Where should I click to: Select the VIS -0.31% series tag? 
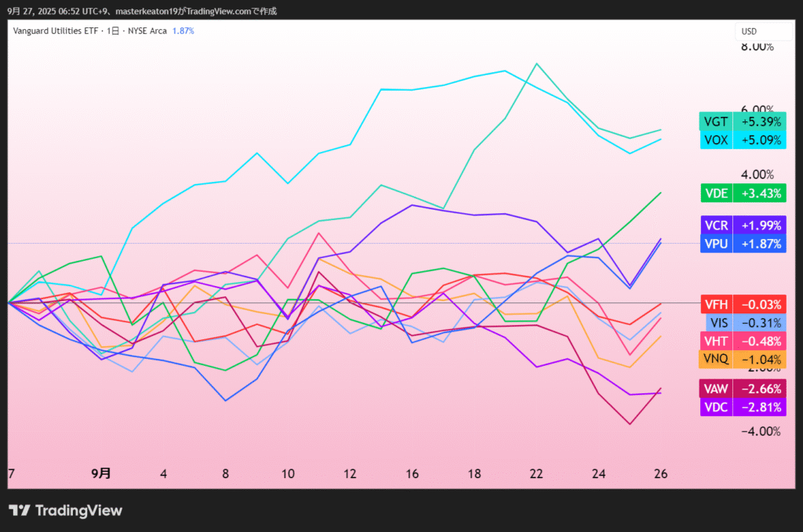click(742, 323)
